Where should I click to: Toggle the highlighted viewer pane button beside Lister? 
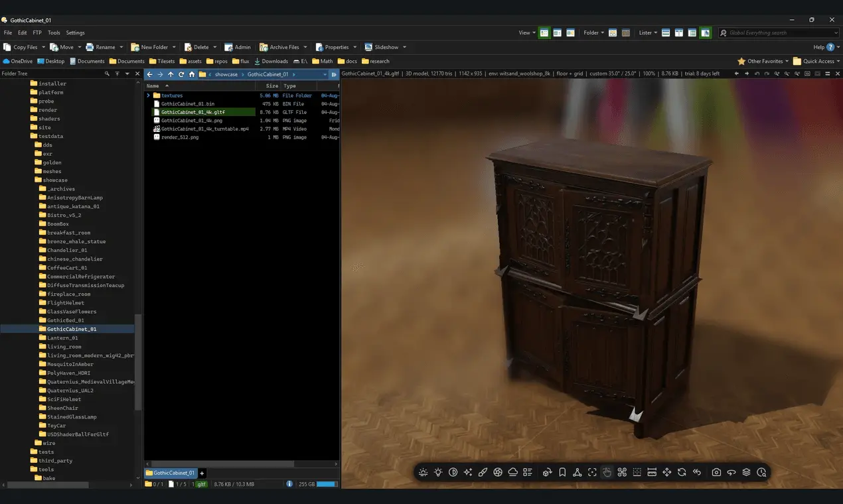tap(705, 32)
